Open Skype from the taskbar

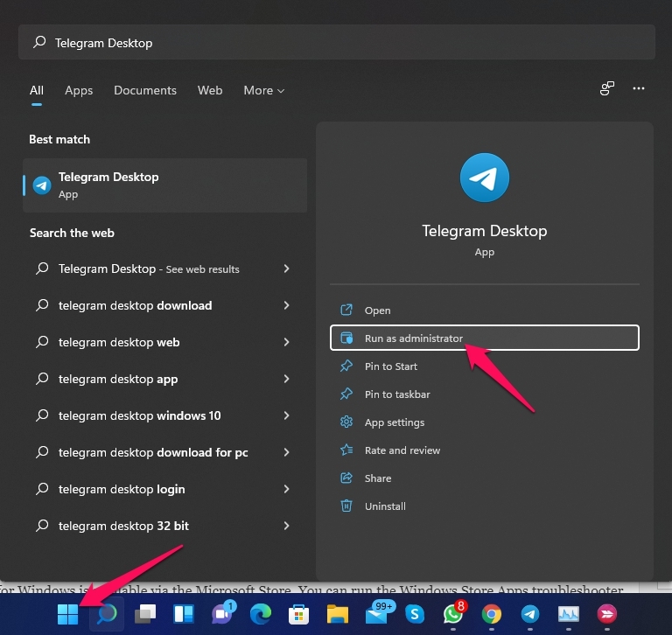pyautogui.click(x=415, y=614)
